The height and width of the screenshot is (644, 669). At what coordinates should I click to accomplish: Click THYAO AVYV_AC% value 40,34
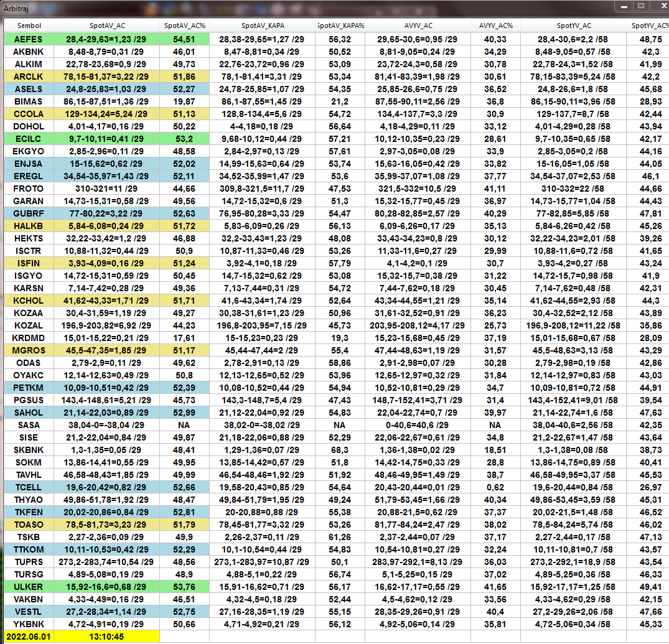click(x=495, y=500)
